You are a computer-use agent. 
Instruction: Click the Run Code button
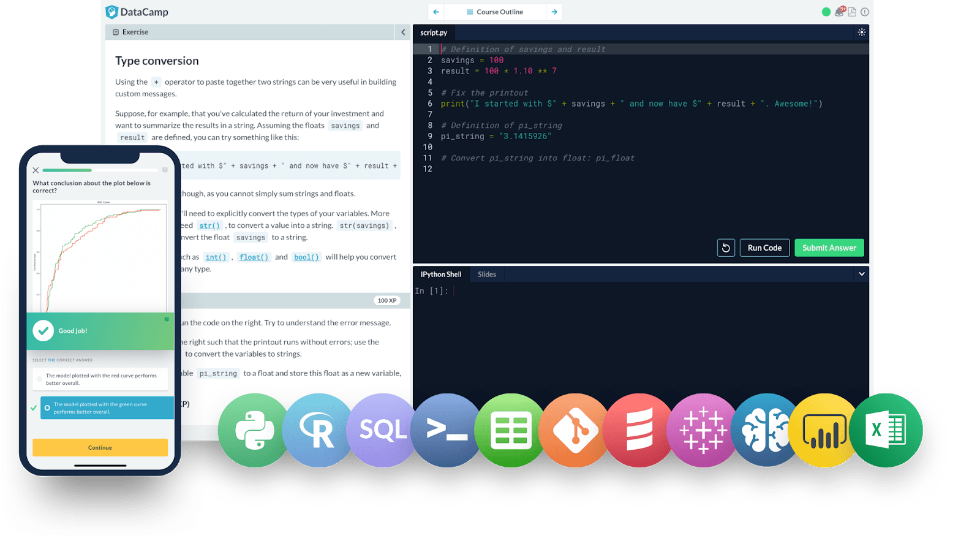[x=764, y=248]
